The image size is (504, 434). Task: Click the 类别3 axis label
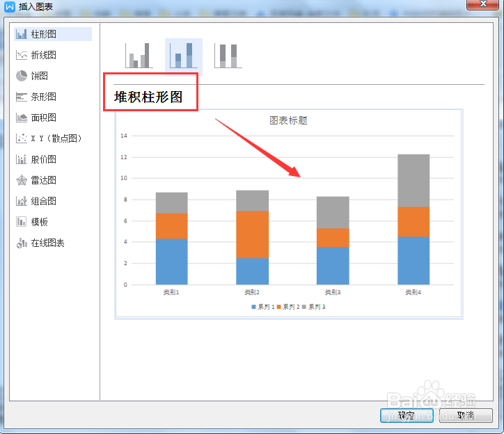tap(333, 292)
